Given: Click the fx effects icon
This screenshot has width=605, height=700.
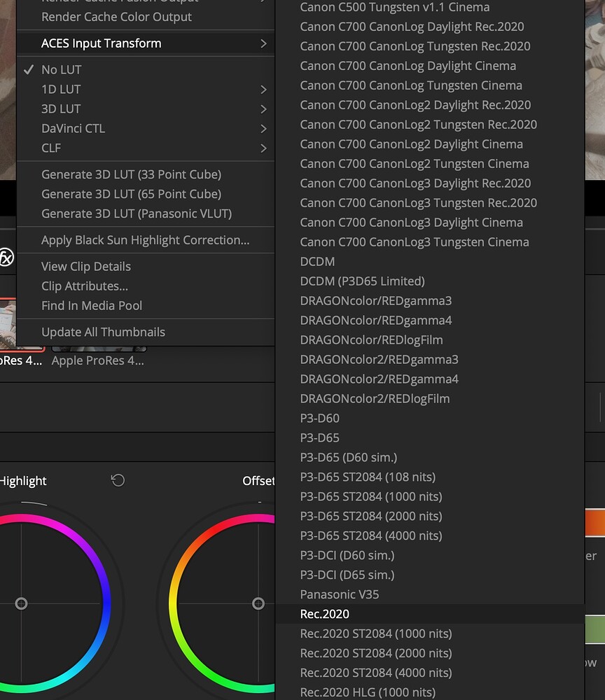Looking at the screenshot, I should coord(6,258).
